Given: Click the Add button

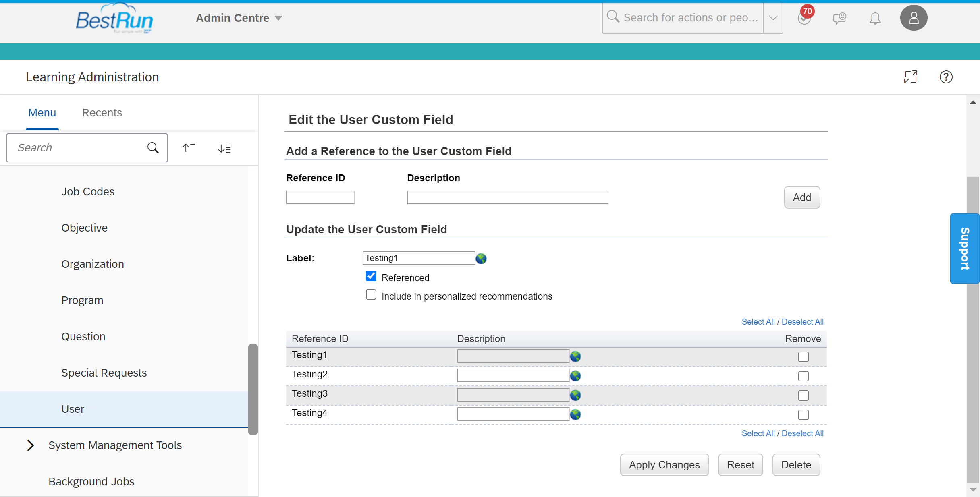Looking at the screenshot, I should [x=802, y=197].
